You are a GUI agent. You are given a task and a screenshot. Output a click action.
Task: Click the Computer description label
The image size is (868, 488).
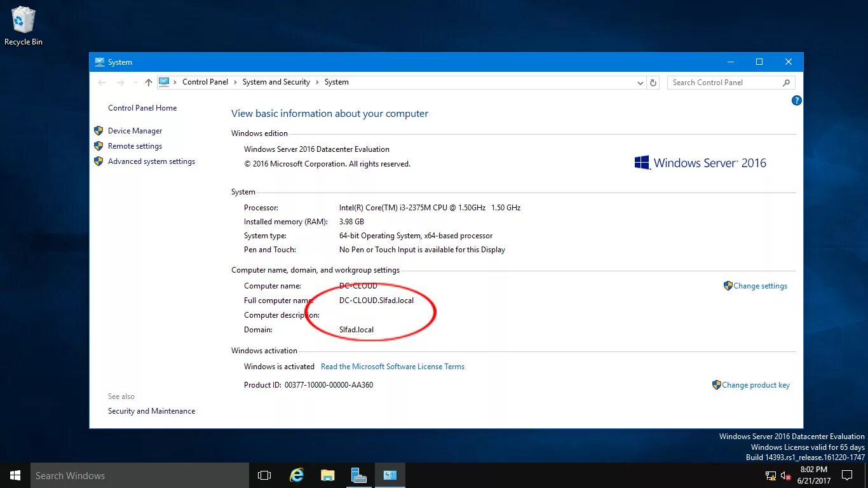pos(281,315)
